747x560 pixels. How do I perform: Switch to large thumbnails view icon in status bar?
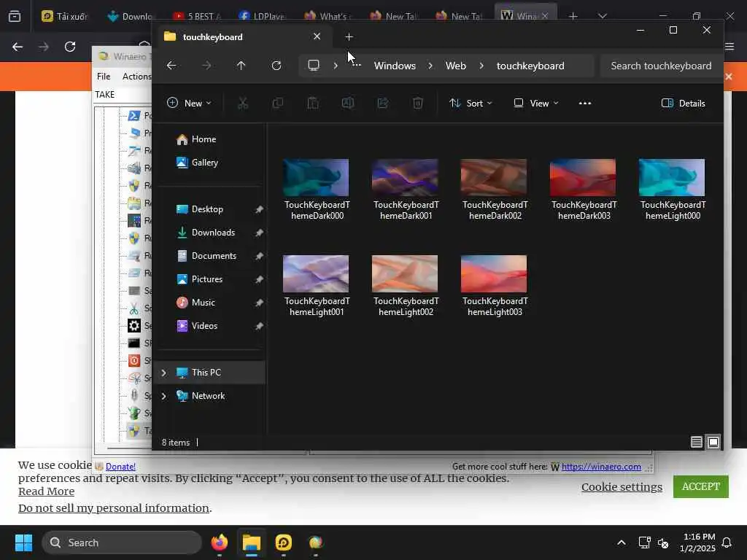[713, 443]
